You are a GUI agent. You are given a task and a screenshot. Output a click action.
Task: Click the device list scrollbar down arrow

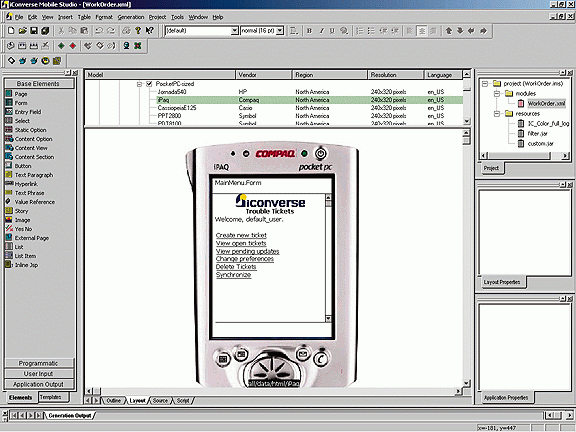coord(467,121)
